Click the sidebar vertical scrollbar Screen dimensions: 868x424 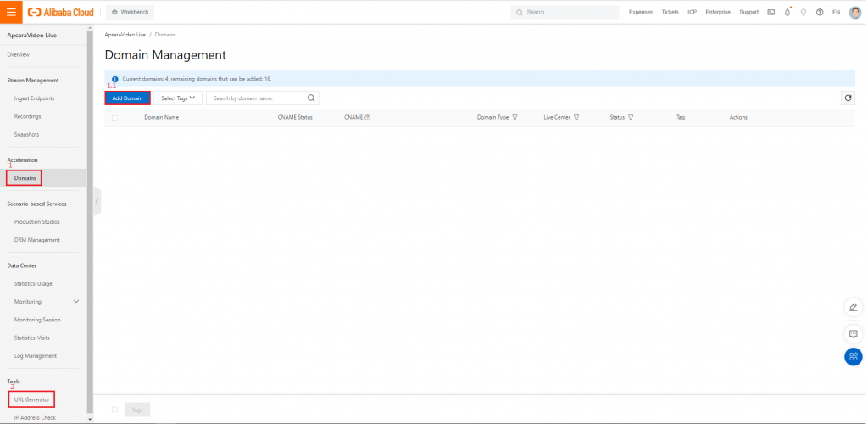click(x=90, y=221)
